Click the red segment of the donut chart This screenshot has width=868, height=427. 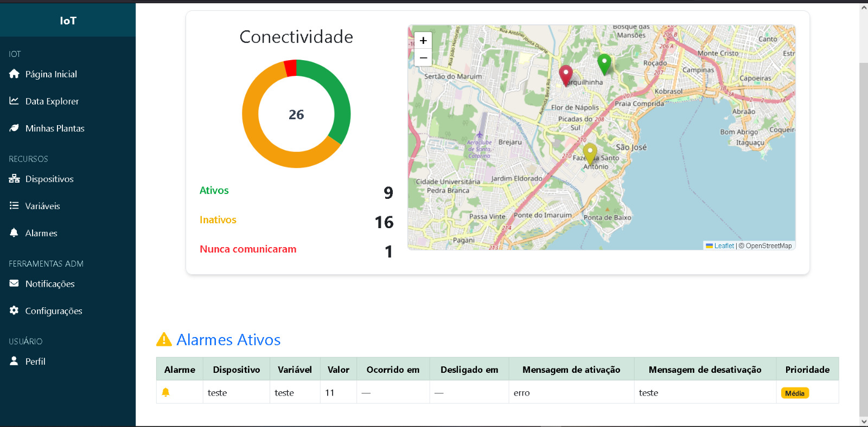coord(290,68)
